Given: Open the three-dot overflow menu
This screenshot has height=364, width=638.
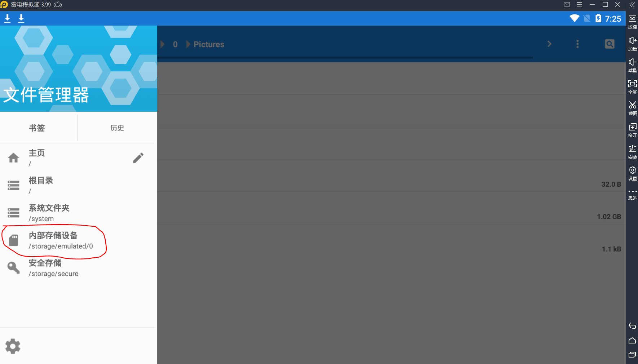Looking at the screenshot, I should pos(577,44).
